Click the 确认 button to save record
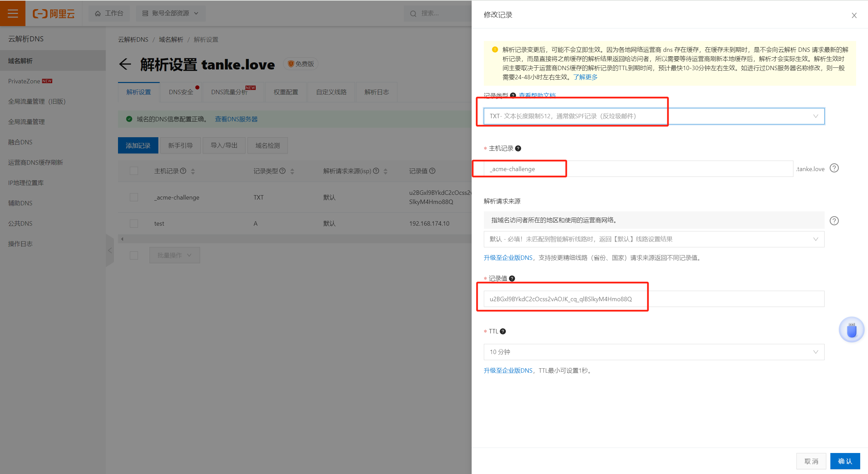Image resolution: width=868 pixels, height=474 pixels. click(x=845, y=461)
